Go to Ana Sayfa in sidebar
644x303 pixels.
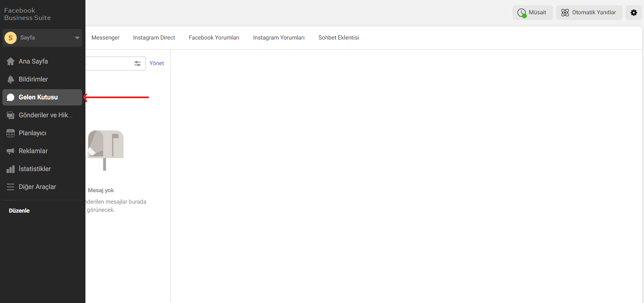42,61
